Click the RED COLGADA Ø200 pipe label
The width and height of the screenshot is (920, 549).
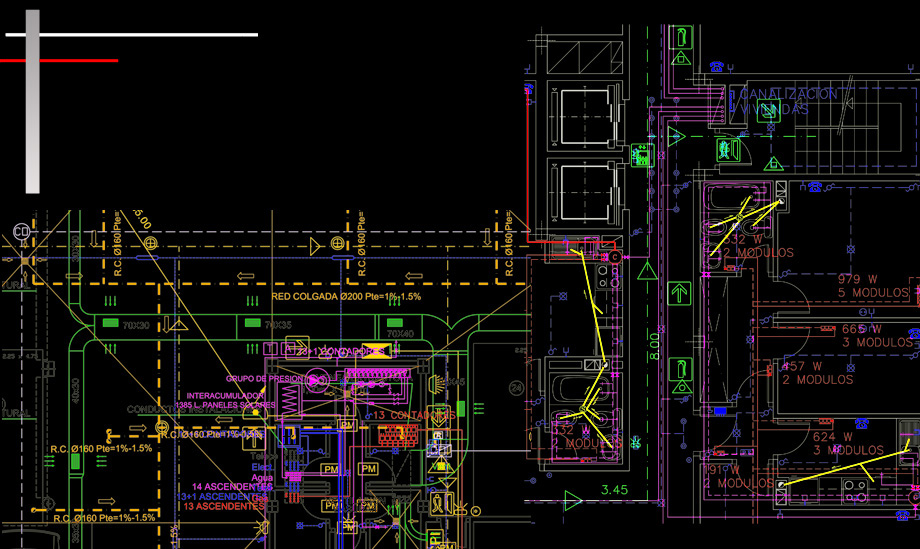click(347, 297)
